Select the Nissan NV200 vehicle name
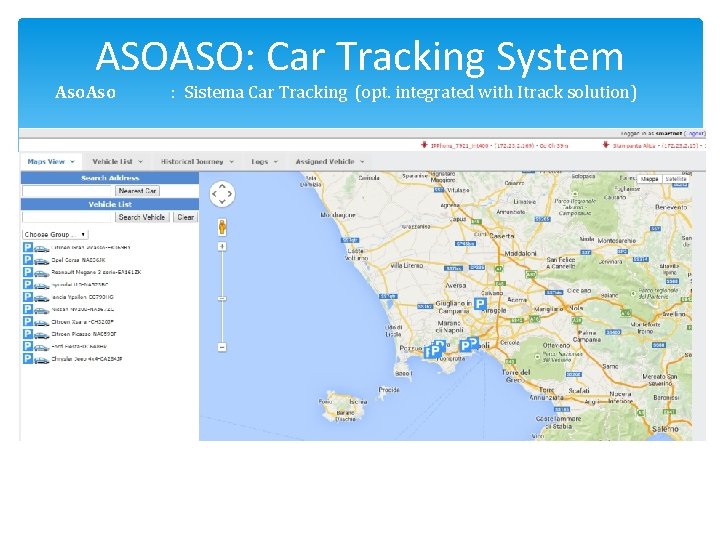 pyautogui.click(x=83, y=309)
